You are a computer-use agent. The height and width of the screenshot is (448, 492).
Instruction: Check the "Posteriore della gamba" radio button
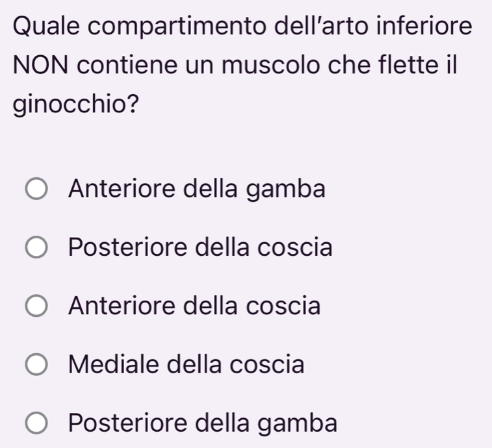click(36, 423)
